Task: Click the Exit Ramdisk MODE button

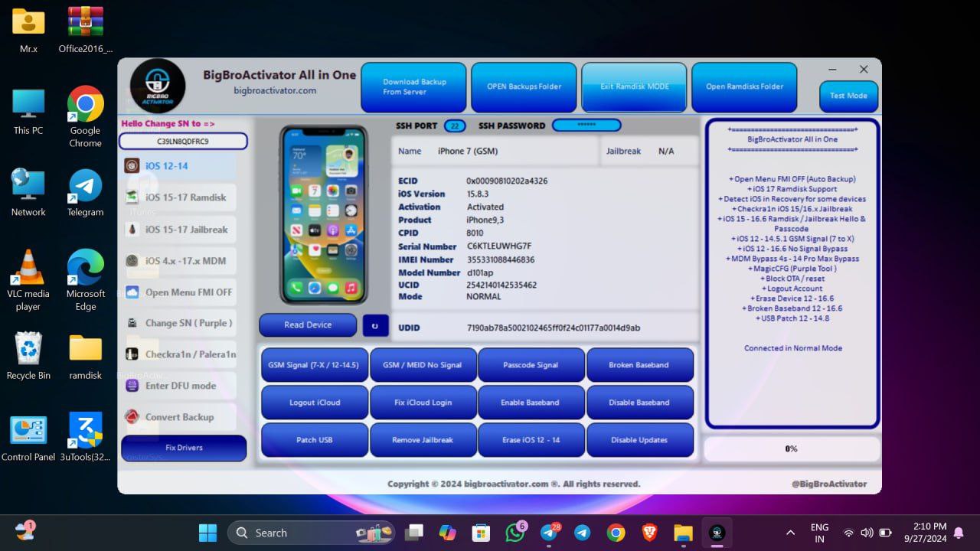Action: pos(634,86)
